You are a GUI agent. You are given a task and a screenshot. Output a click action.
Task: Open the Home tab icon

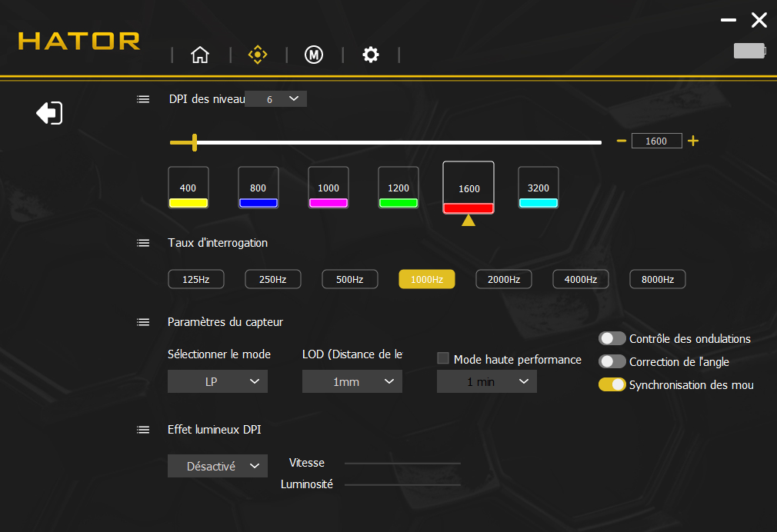[x=200, y=55]
